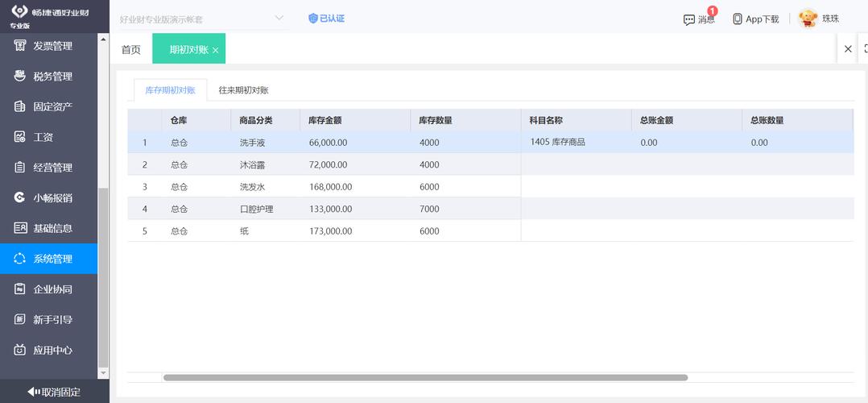Open the 发票管理 menu item

(48, 46)
